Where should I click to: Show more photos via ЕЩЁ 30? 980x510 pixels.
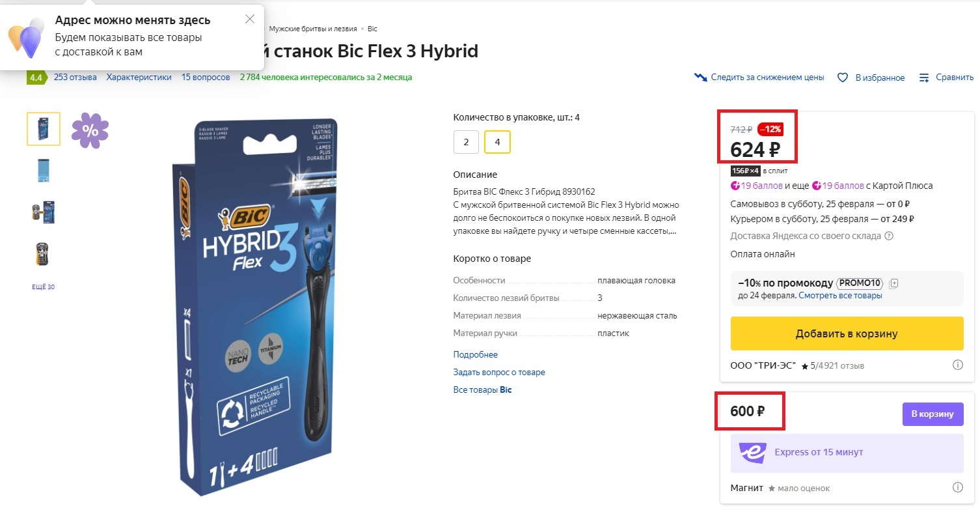(x=43, y=287)
